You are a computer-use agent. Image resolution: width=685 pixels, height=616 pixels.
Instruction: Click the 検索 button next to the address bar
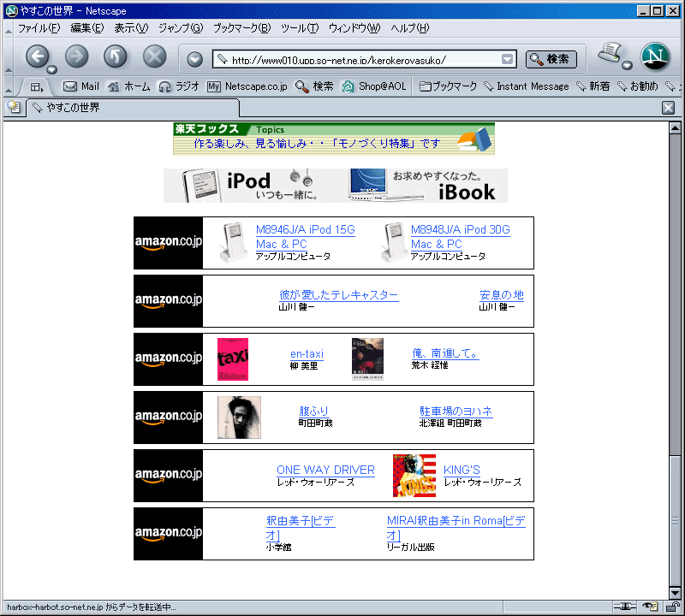(551, 59)
